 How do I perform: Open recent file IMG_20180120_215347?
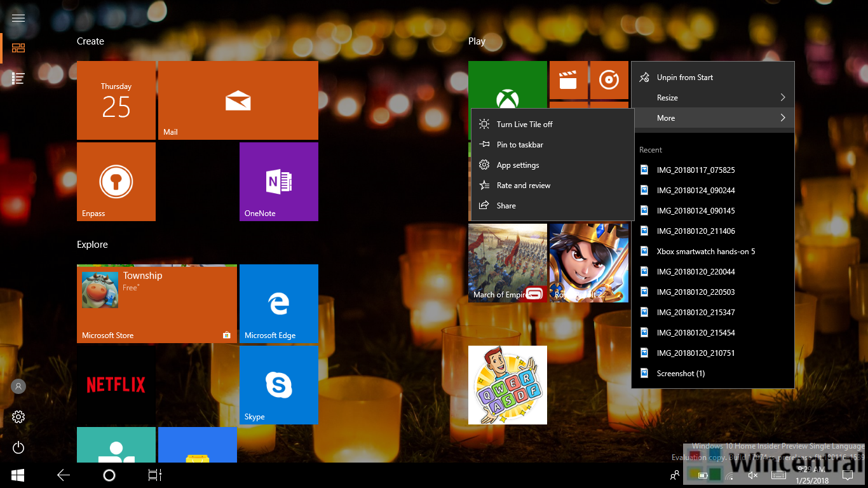coord(713,313)
